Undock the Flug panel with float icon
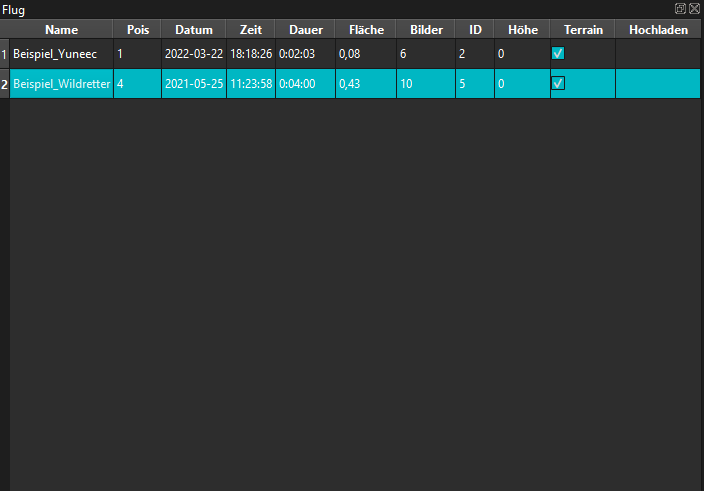 681,8
